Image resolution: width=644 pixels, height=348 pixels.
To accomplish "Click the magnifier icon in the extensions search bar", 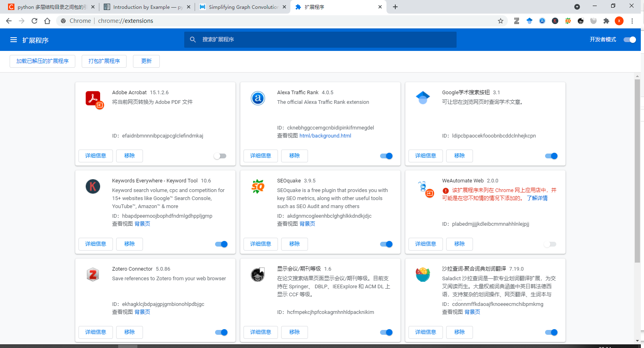I will pyautogui.click(x=193, y=40).
